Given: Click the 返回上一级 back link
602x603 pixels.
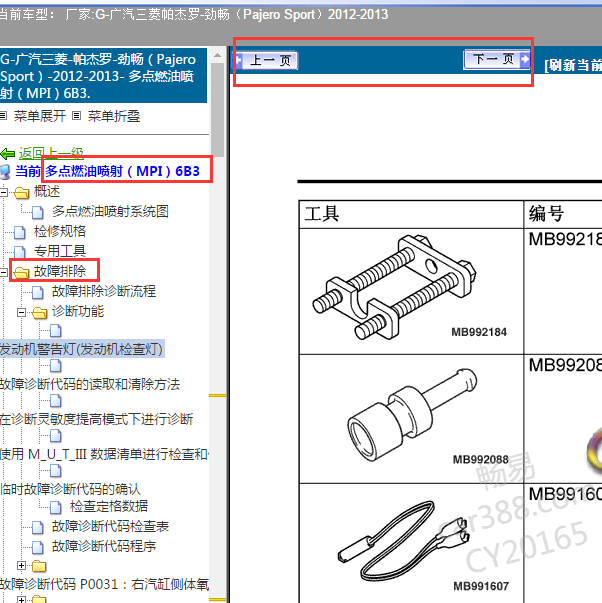Looking at the screenshot, I should click(51, 153).
